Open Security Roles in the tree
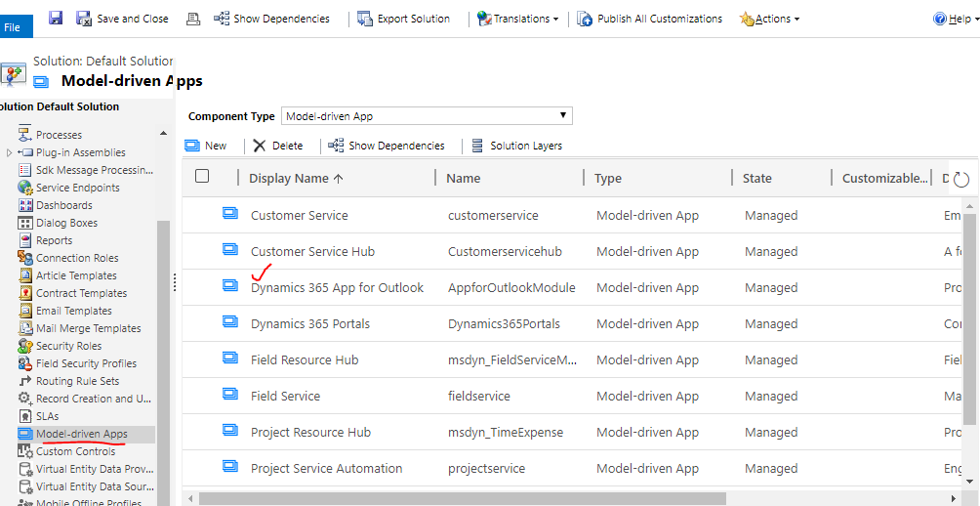The width and height of the screenshot is (980, 506). (x=68, y=345)
